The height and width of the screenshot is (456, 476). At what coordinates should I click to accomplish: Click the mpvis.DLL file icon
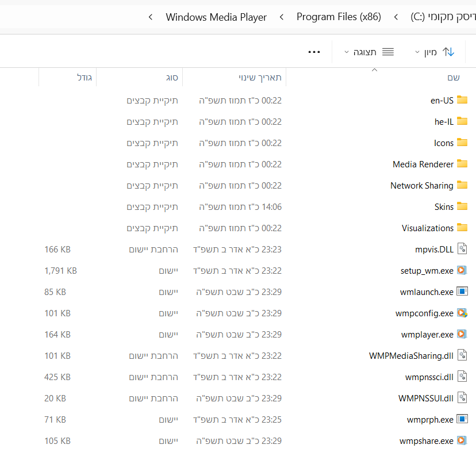click(462, 249)
